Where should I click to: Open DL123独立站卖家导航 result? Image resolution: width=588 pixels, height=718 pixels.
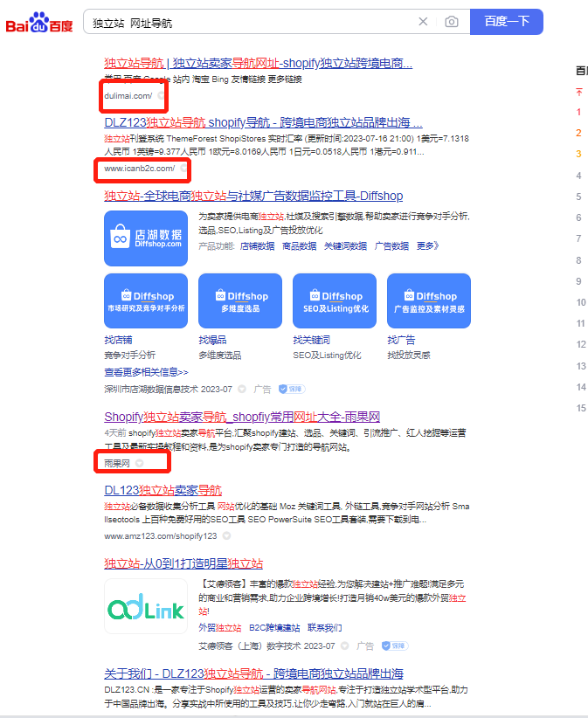pos(163,490)
